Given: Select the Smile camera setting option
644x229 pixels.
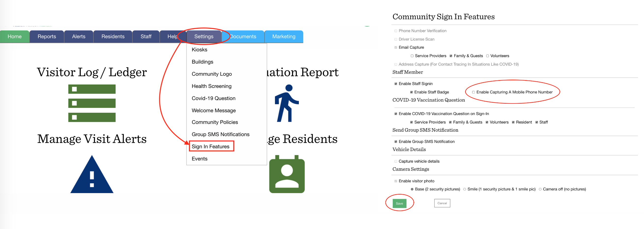Looking at the screenshot, I should pyautogui.click(x=465, y=189).
